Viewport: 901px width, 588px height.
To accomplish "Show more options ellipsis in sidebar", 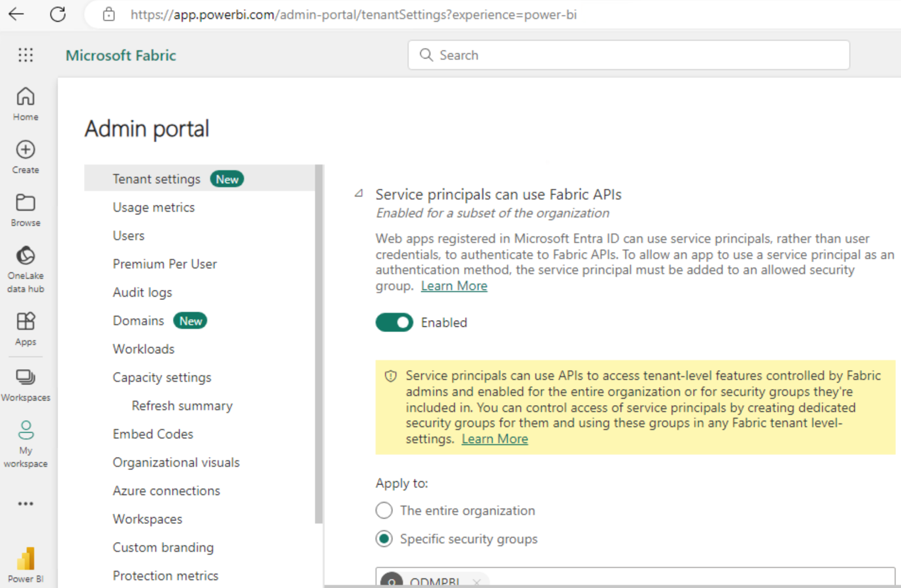I will [25, 504].
